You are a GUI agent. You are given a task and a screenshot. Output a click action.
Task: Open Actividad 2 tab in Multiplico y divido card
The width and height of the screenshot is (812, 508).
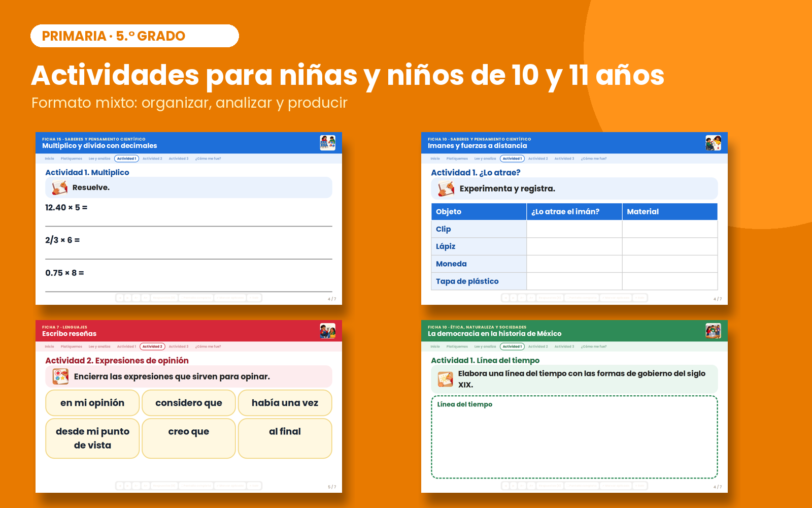152,158
